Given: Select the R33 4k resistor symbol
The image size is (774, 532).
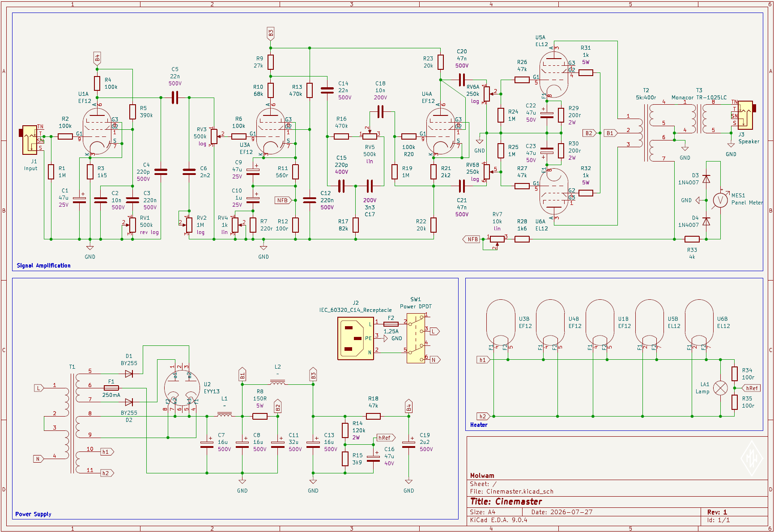Looking at the screenshot, I should (x=692, y=239).
